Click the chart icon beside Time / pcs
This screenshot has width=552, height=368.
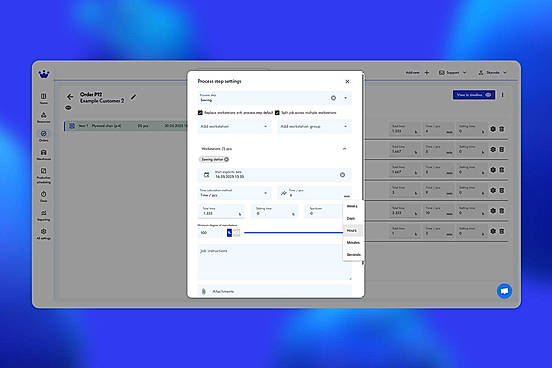pos(283,193)
